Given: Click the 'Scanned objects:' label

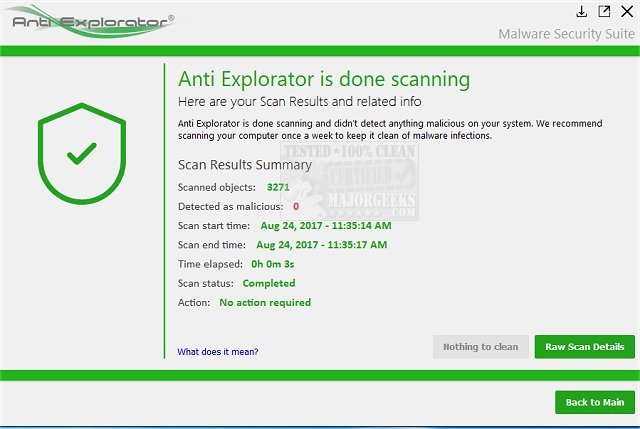Looking at the screenshot, I should point(217,187).
